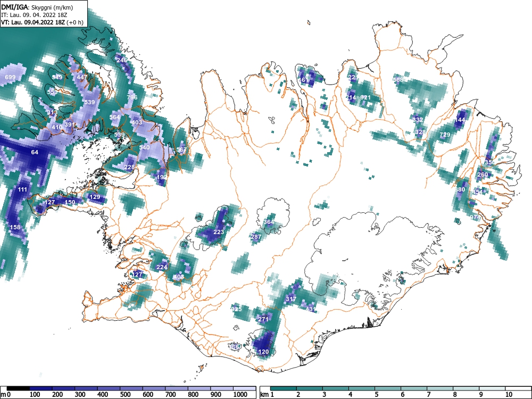The image size is (532, 399).
Task: Click the '5' label in the km legend
Action: pyautogui.click(x=377, y=395)
